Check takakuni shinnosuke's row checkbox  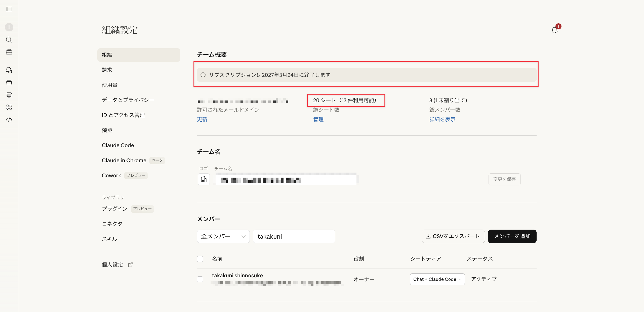(x=200, y=279)
